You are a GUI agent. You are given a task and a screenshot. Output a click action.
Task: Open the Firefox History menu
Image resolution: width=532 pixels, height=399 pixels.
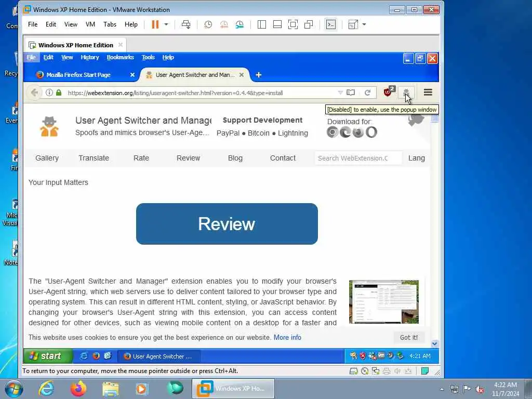89,57
